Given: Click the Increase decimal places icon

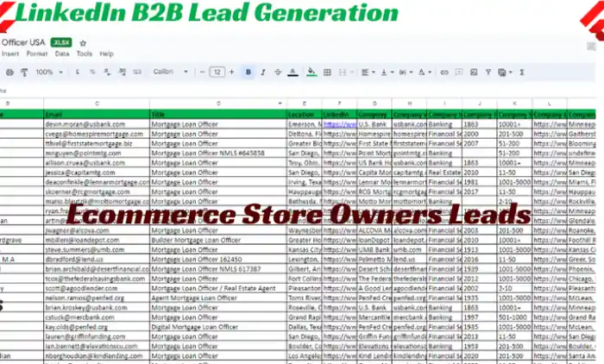Looking at the screenshot, I should coord(123,72).
